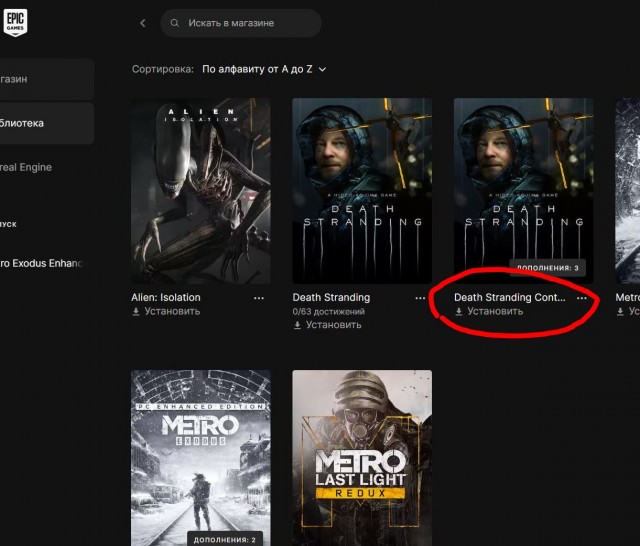The image size is (640, 546).
Task: Open options menu for Death Stranding Cont...
Action: [x=582, y=298]
